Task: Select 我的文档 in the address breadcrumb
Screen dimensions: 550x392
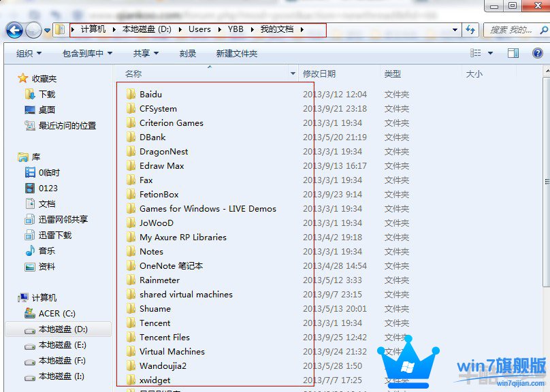Action: point(277,29)
